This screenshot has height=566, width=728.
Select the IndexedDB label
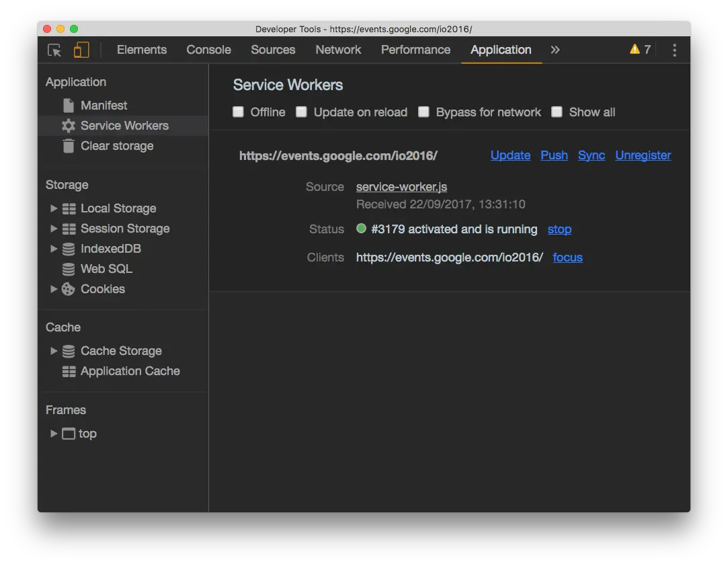coord(111,249)
